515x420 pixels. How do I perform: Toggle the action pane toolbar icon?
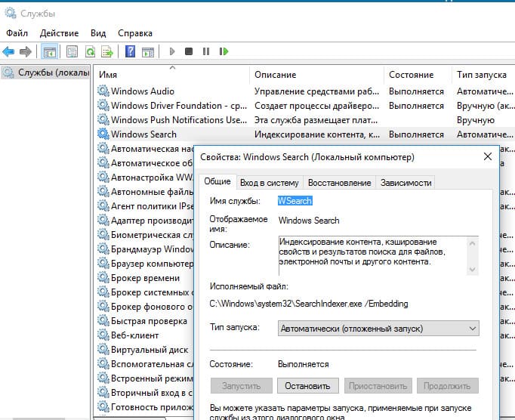[x=148, y=51]
